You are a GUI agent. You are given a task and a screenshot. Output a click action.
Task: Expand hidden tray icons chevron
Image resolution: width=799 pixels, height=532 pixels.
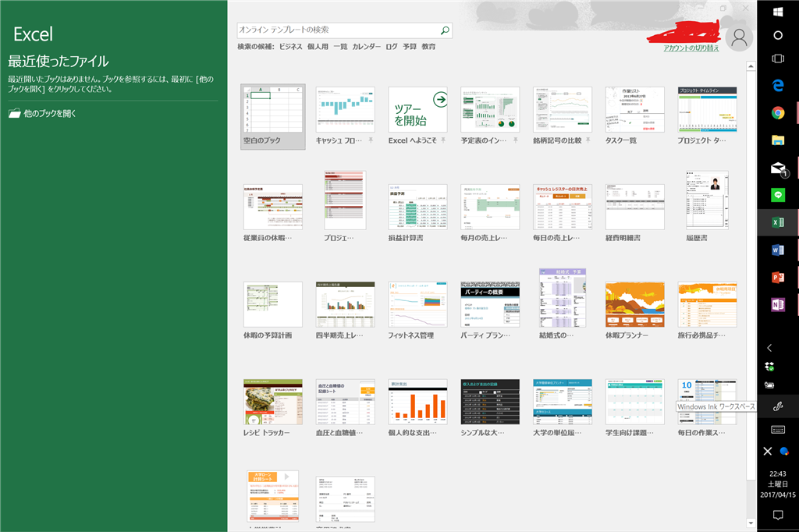click(769, 348)
